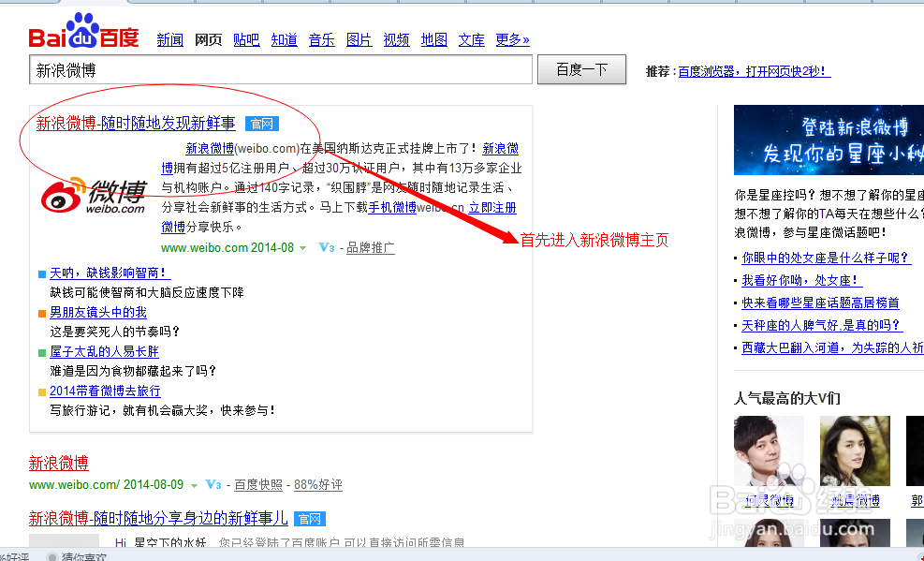Click 何炅微博 portrait thumbnail
The width and height of the screenshot is (924, 561).
coord(769,450)
